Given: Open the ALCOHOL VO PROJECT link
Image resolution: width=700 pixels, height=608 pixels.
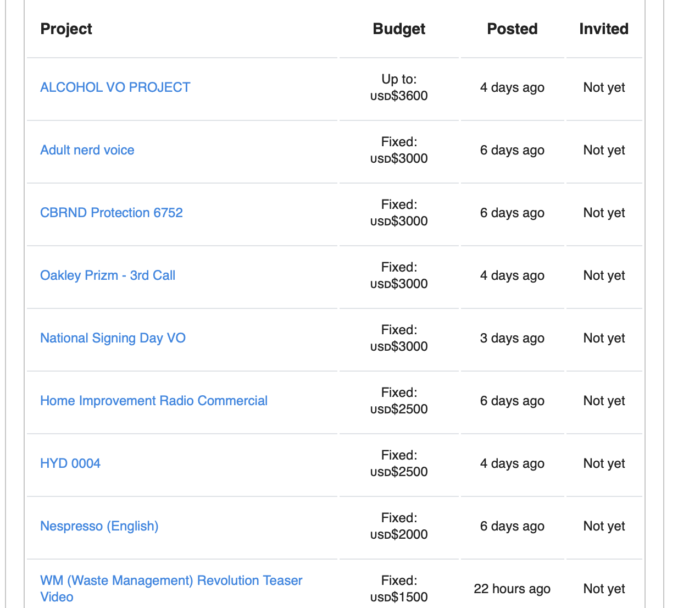Looking at the screenshot, I should [x=115, y=87].
